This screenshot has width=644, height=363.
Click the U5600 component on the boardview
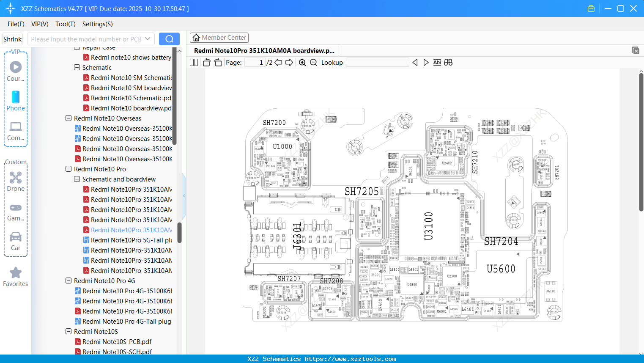coord(501,269)
